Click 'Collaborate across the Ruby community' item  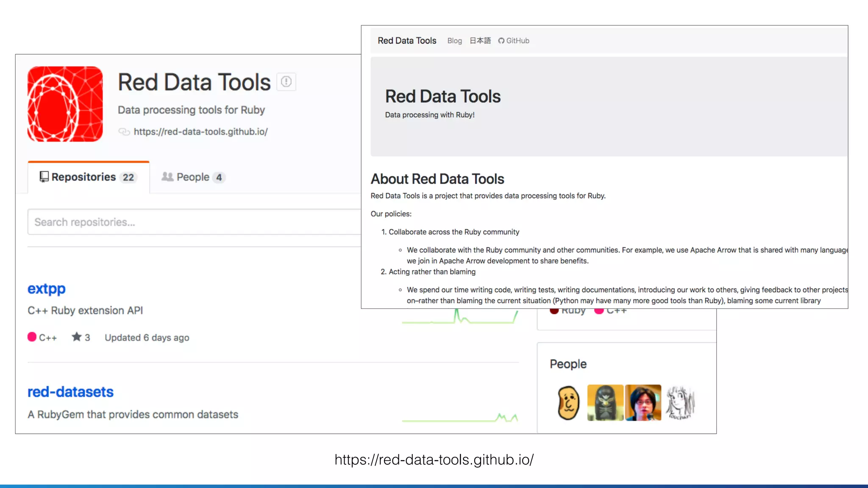454,232
